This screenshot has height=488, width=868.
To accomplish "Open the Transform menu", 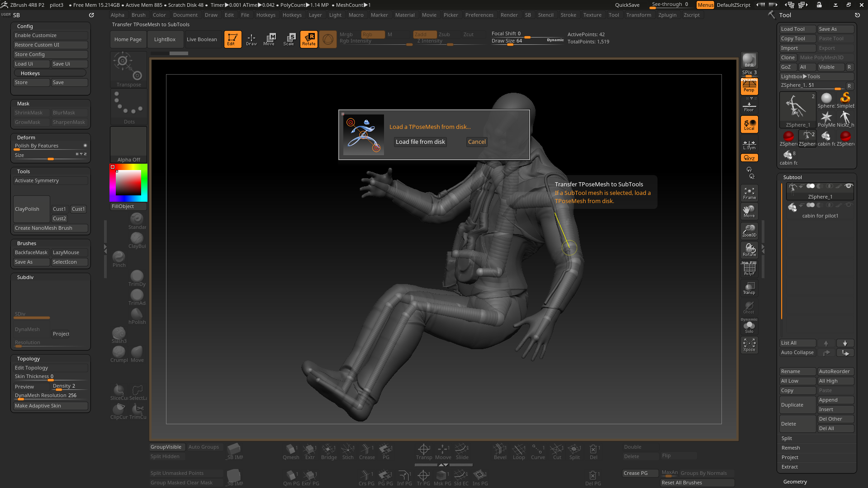I will point(639,15).
